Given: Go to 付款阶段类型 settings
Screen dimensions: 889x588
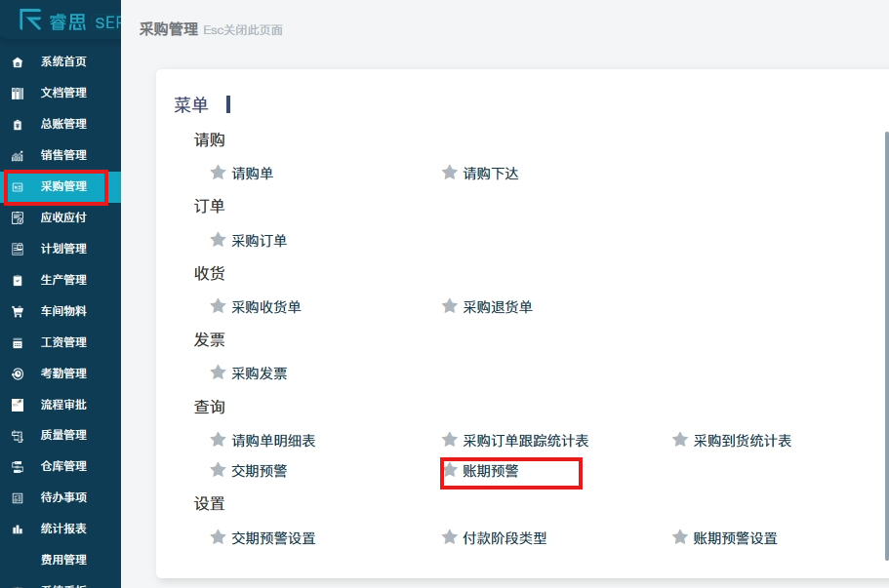Looking at the screenshot, I should point(505,538).
